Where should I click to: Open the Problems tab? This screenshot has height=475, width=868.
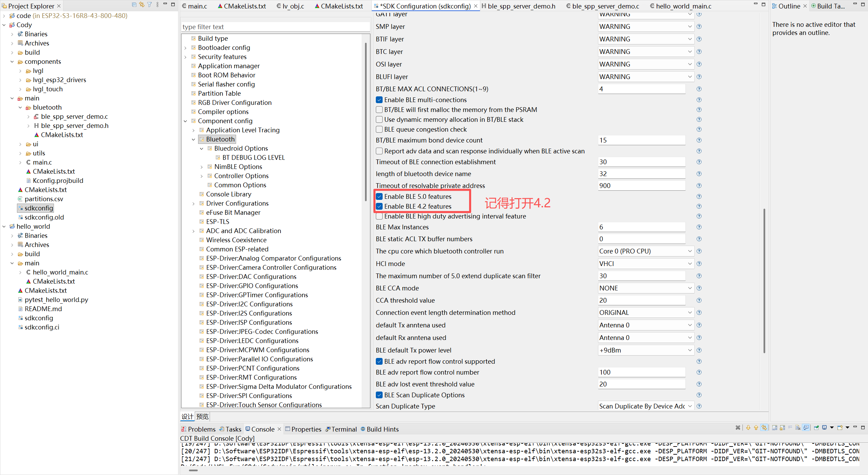point(198,429)
